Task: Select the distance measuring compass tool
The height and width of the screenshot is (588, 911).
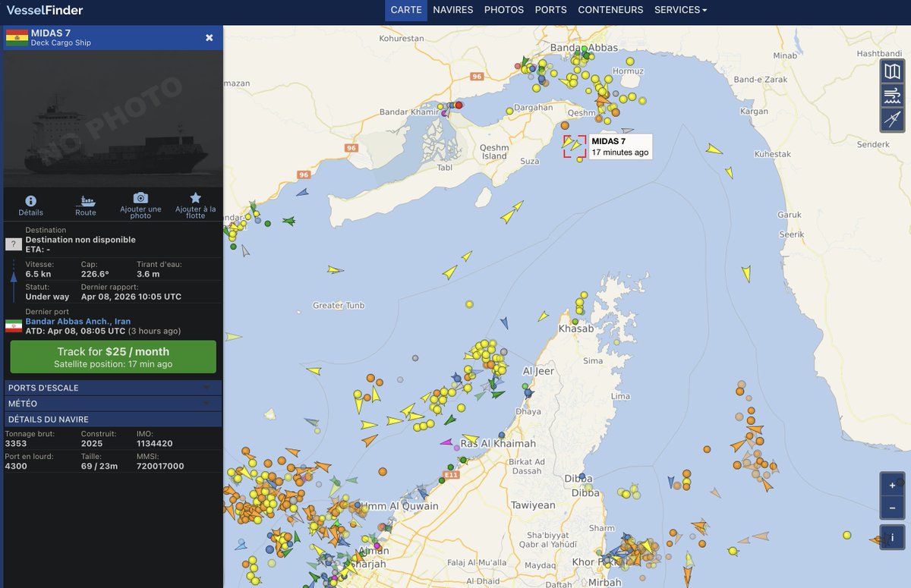Action: click(892, 120)
